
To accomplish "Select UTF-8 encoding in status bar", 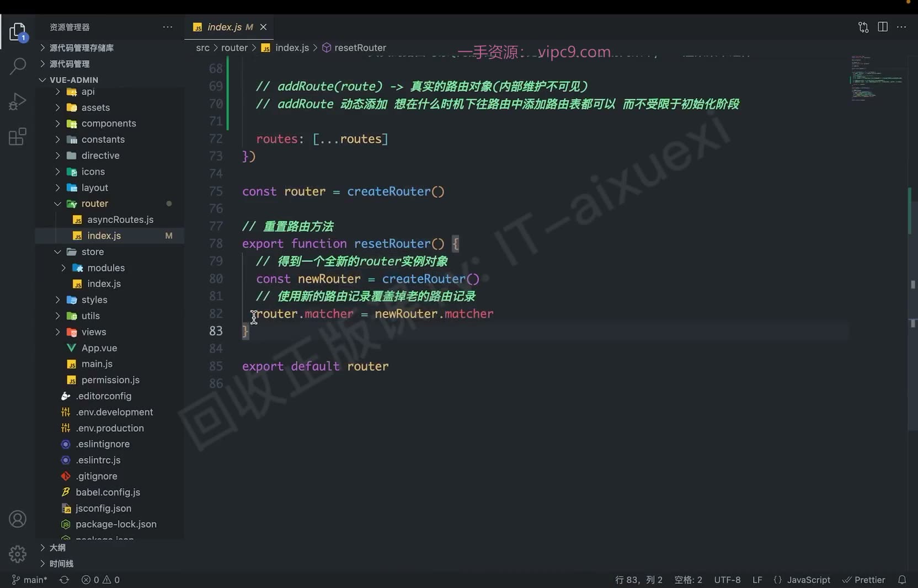I will pos(727,580).
